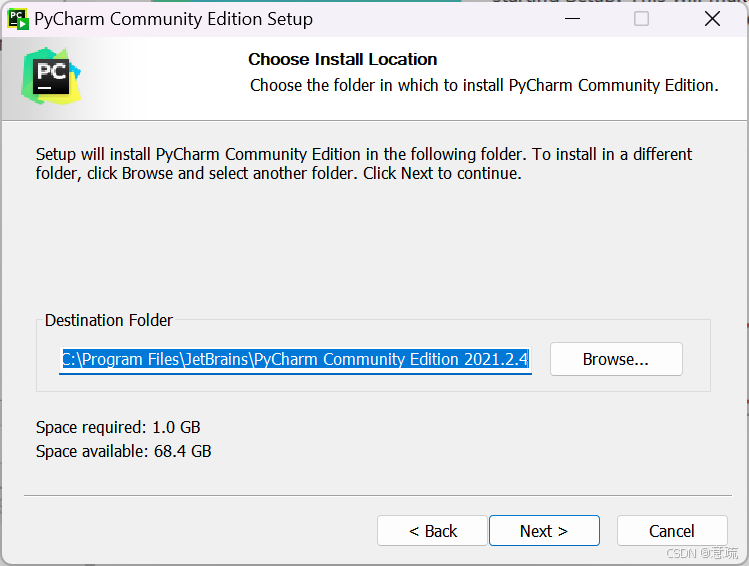Click 'Choose the folder in which to install' subtitle
This screenshot has width=749, height=566.
[x=484, y=85]
